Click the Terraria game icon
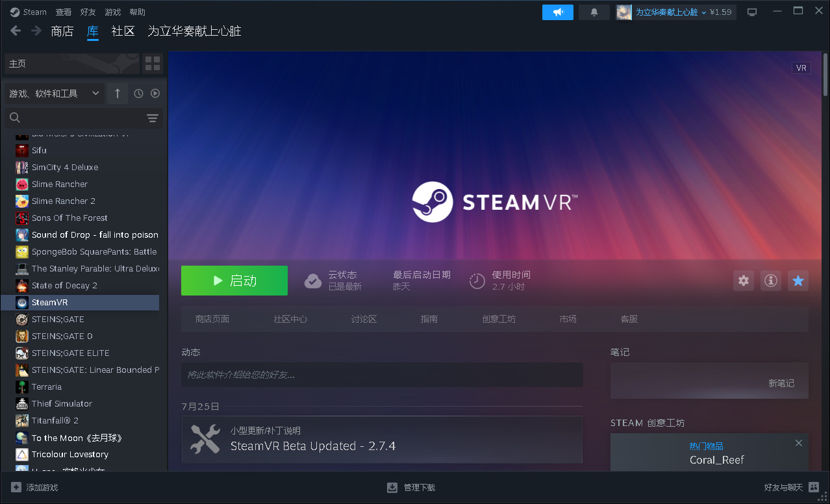The image size is (830, 504). 22,386
